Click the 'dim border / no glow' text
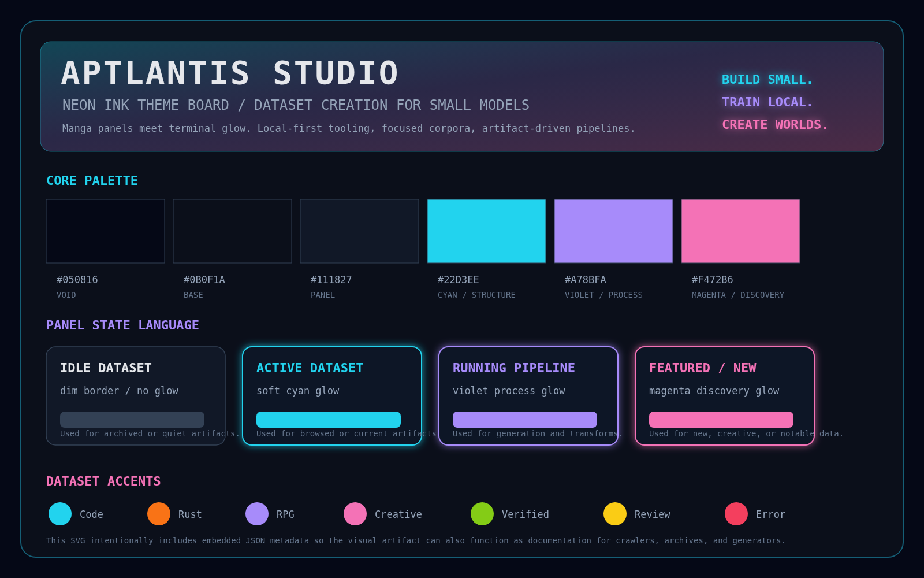Image resolution: width=924 pixels, height=578 pixels. pyautogui.click(x=120, y=391)
